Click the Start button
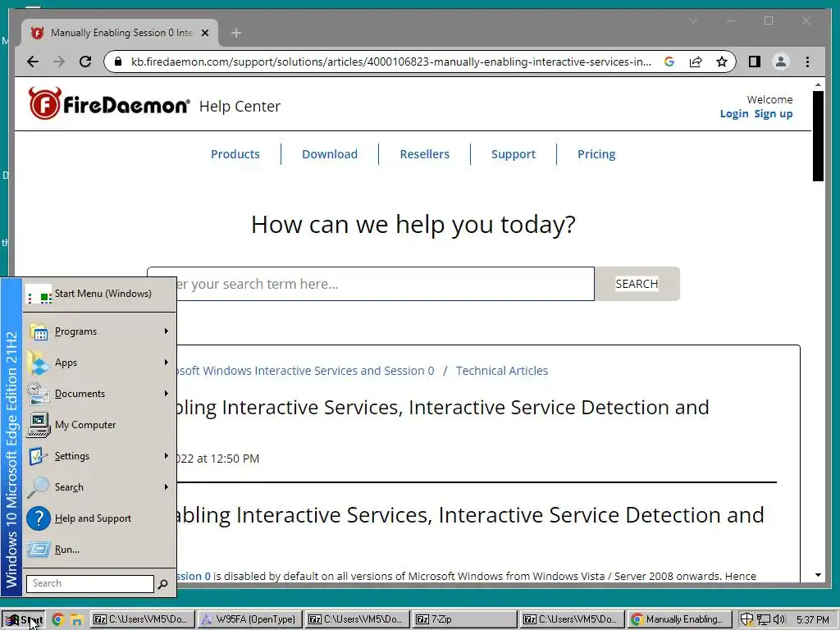840x630 pixels. (24, 619)
